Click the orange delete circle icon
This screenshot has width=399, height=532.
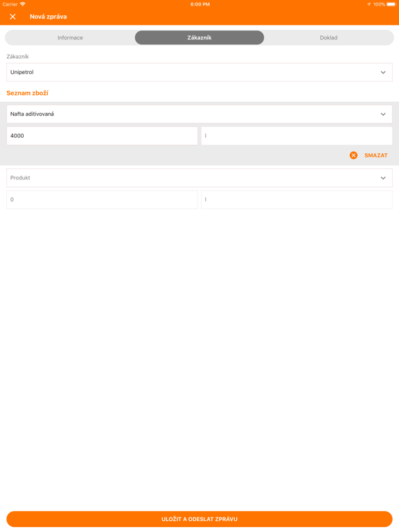pos(353,155)
